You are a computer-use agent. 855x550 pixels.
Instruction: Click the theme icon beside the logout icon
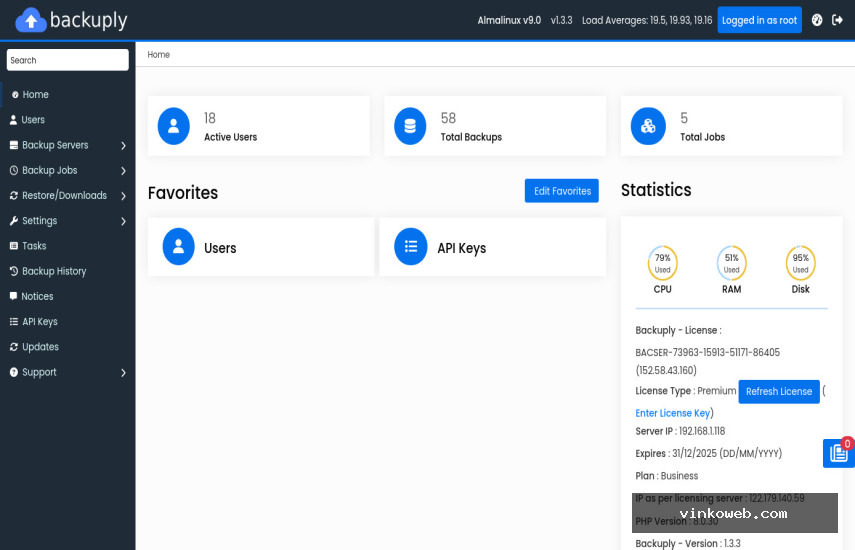point(816,20)
